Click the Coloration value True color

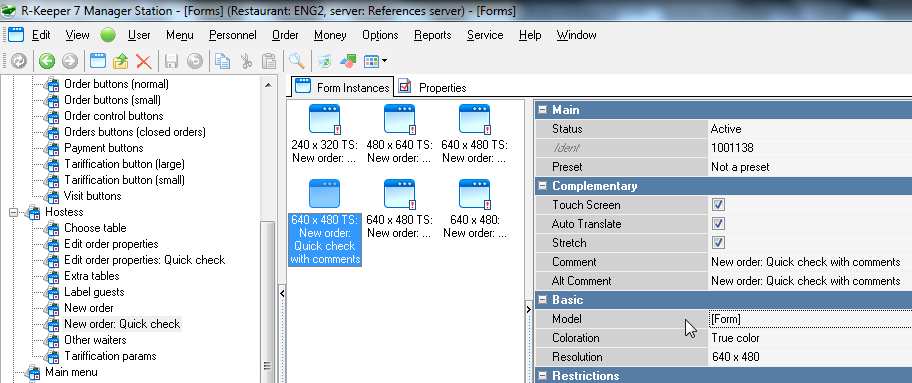tap(810, 338)
